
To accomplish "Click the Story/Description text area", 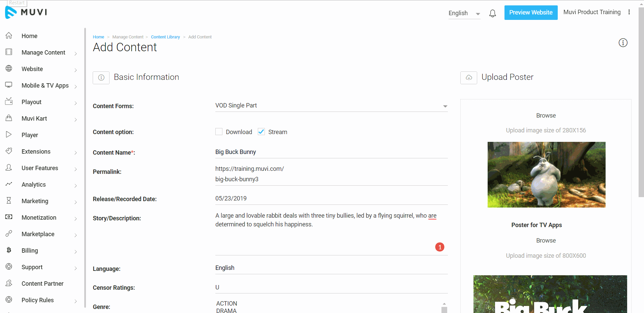I will click(x=331, y=233).
